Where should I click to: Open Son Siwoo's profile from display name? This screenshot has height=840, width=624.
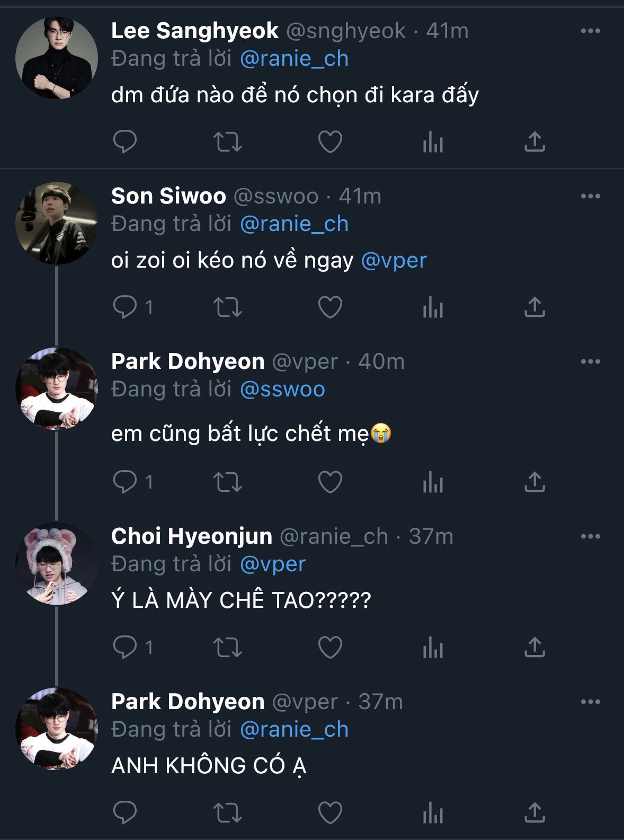168,196
